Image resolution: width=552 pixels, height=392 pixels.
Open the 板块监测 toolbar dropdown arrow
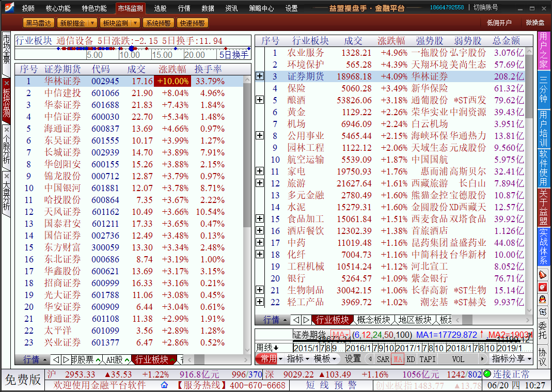click(135, 23)
